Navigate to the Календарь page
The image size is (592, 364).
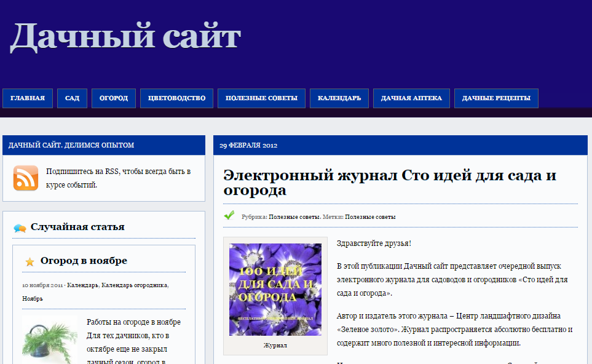(339, 98)
